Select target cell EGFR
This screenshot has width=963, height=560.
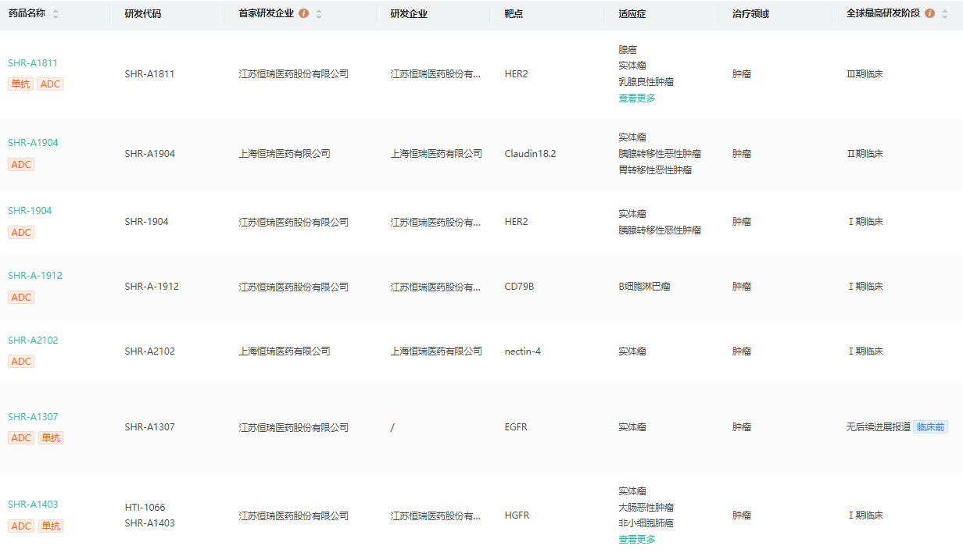coord(516,427)
